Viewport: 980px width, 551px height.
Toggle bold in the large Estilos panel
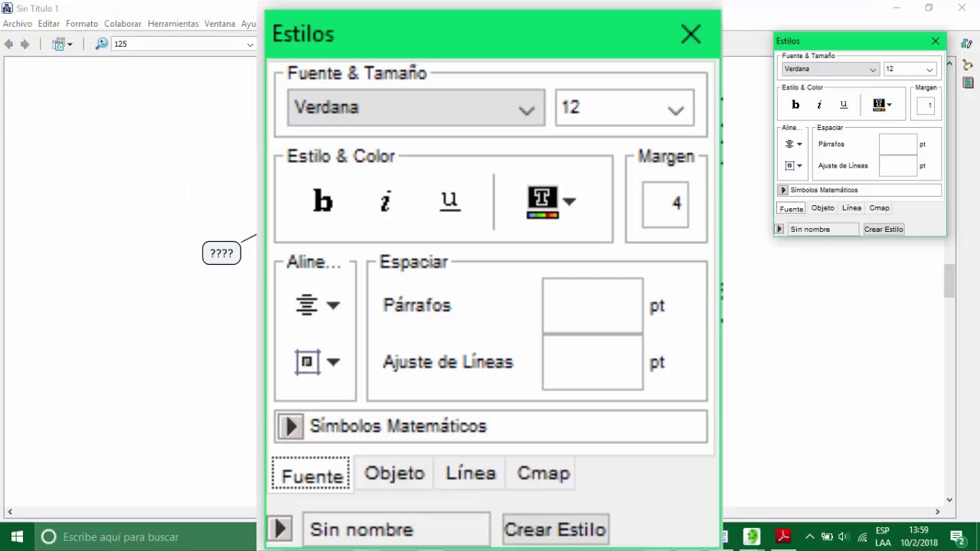tap(323, 201)
